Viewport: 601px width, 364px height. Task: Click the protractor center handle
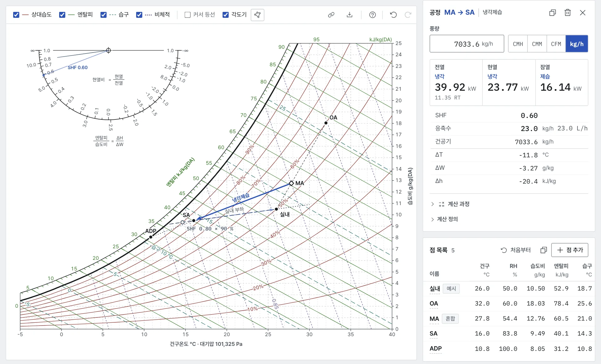[108, 50]
